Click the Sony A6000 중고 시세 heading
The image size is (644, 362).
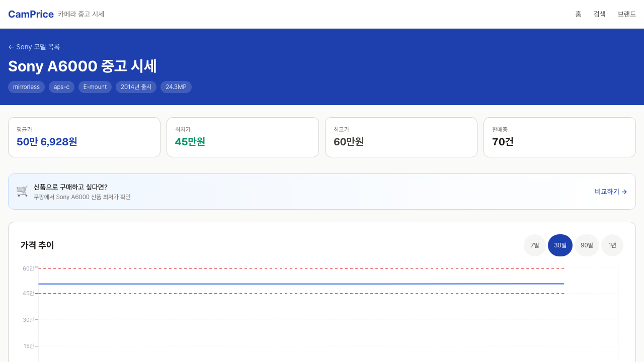pyautogui.click(x=83, y=66)
